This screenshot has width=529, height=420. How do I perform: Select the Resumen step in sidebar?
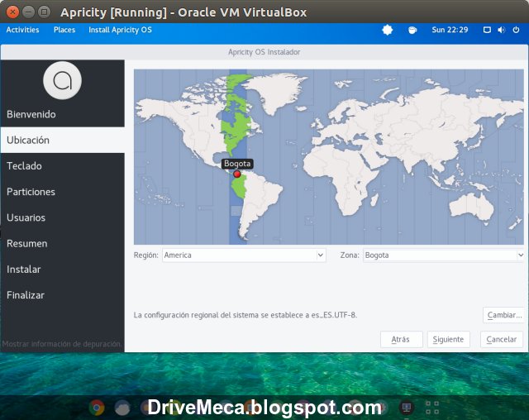[63, 244]
